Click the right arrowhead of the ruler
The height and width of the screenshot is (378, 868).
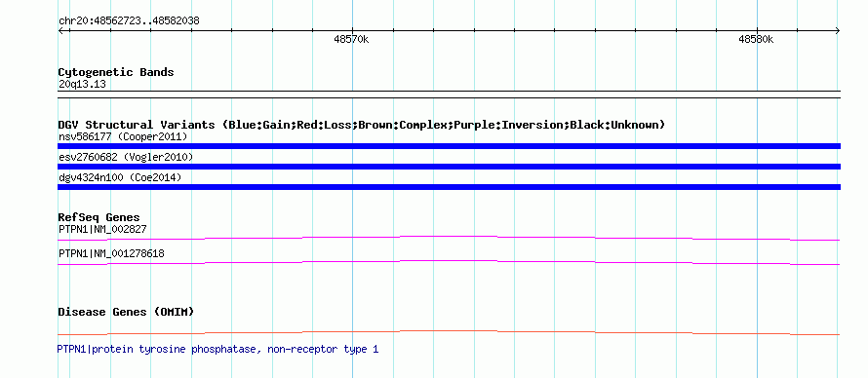point(837,31)
